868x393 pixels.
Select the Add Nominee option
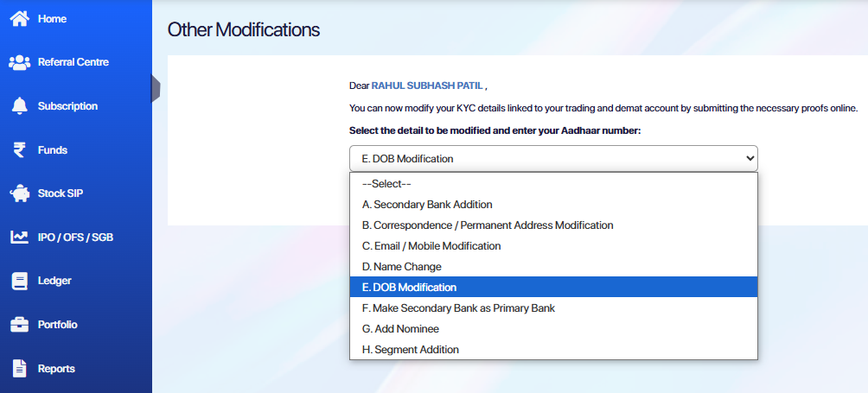click(x=400, y=329)
